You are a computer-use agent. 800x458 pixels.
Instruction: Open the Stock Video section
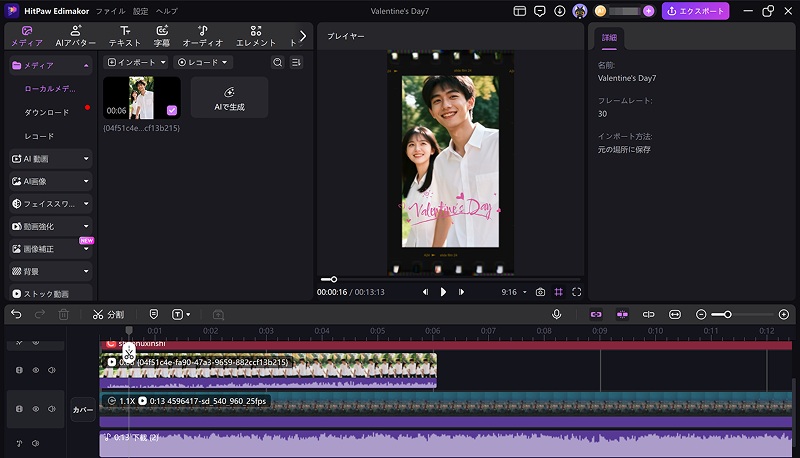[51, 293]
